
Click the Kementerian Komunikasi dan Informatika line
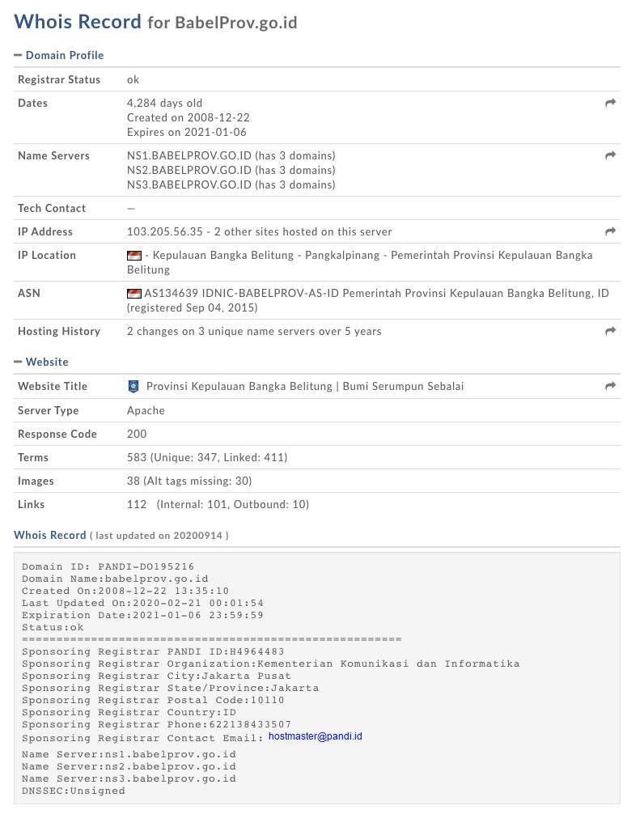point(271,664)
